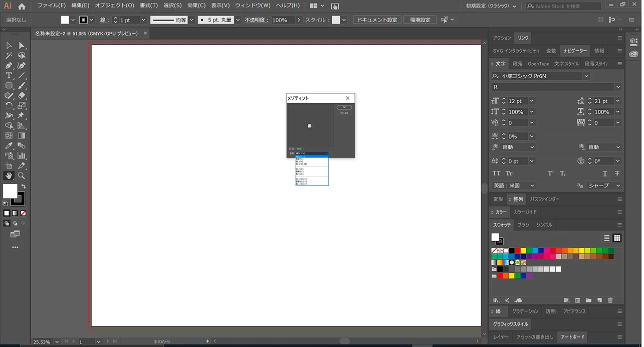Toggle Underline in Character panel

point(605,173)
